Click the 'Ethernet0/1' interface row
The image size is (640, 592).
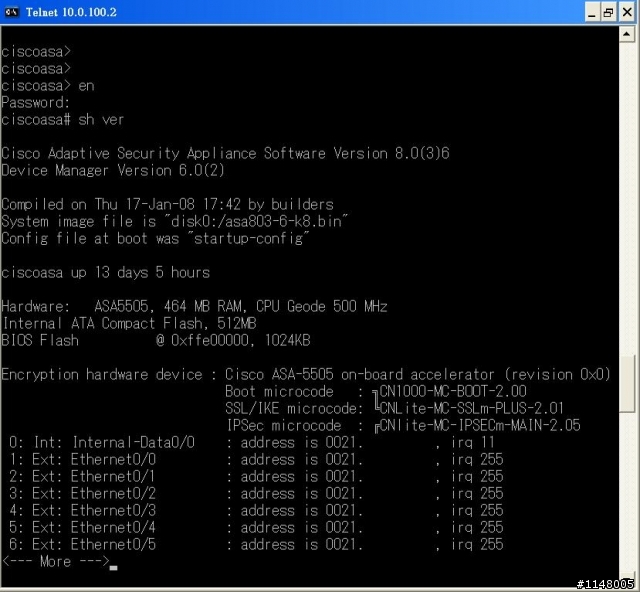(256, 476)
